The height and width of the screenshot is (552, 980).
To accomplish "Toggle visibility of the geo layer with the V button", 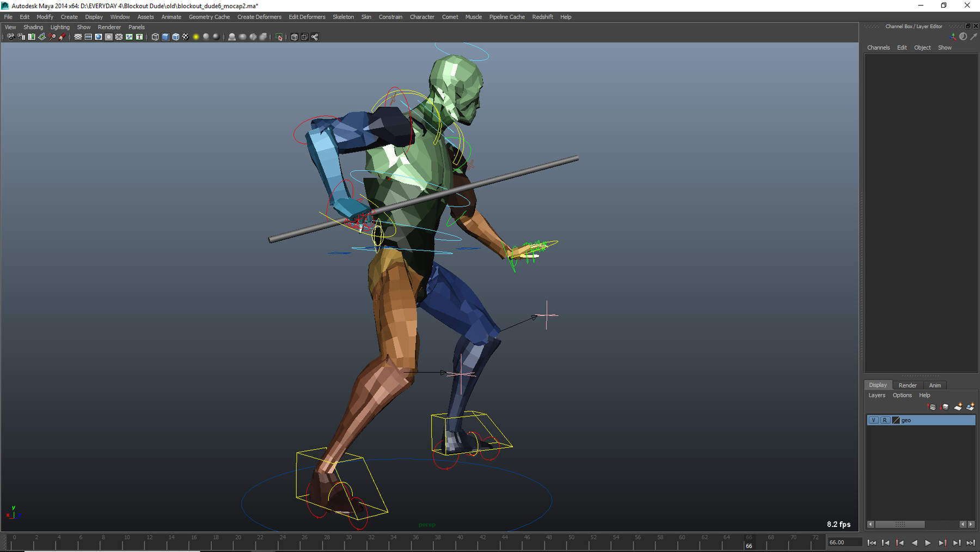I will click(x=874, y=420).
